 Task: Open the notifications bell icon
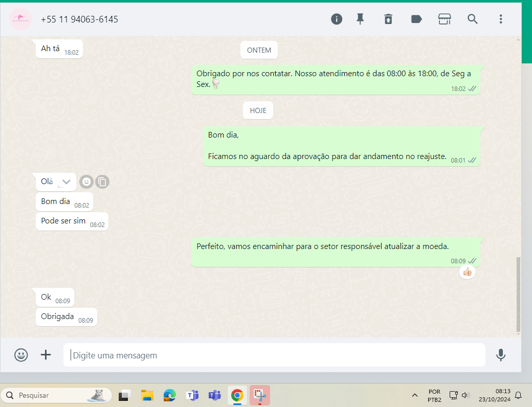coord(518,395)
